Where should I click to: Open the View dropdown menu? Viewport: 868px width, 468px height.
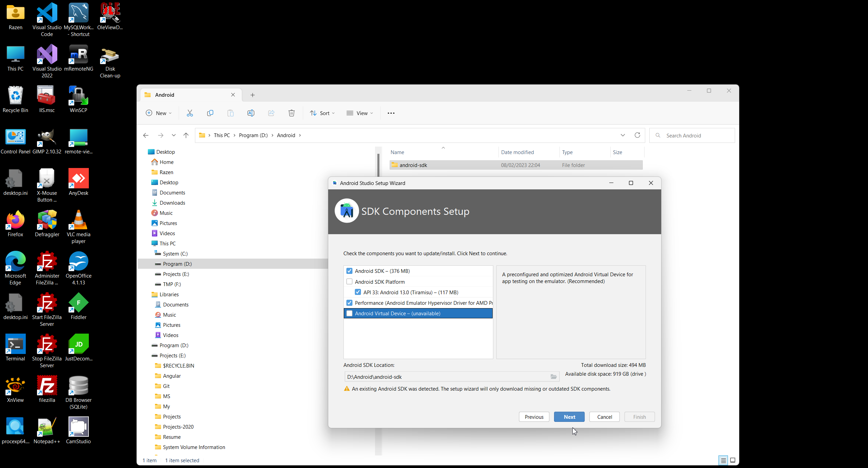pos(360,113)
